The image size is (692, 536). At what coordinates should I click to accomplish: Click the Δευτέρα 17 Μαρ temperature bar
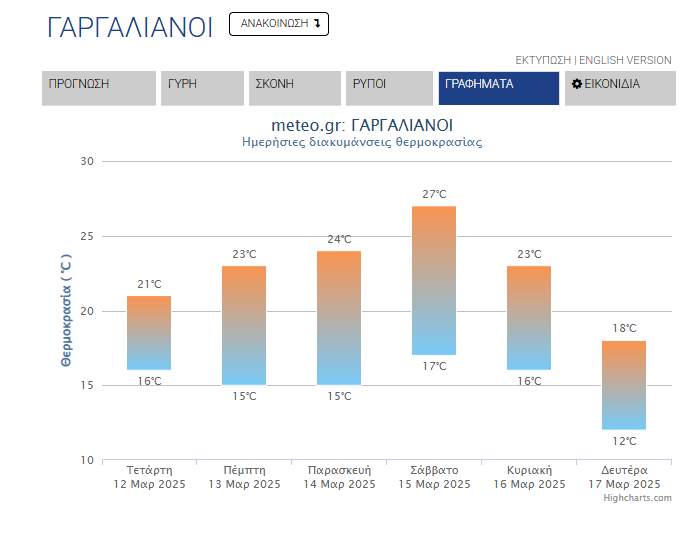tap(624, 385)
